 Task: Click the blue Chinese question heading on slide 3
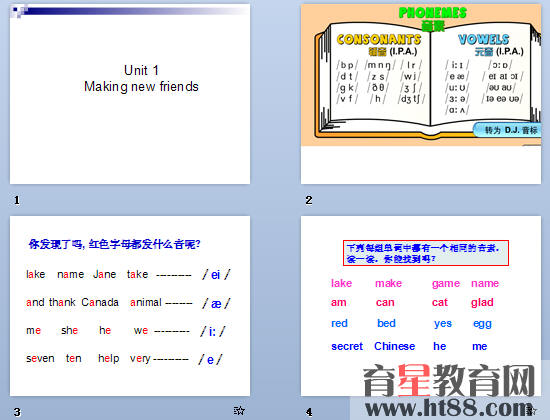[114, 244]
